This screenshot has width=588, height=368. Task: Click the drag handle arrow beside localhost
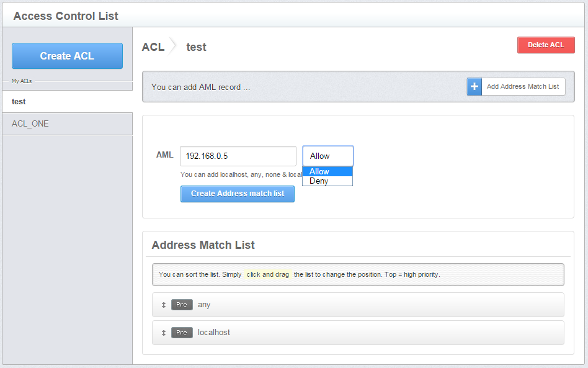click(164, 333)
